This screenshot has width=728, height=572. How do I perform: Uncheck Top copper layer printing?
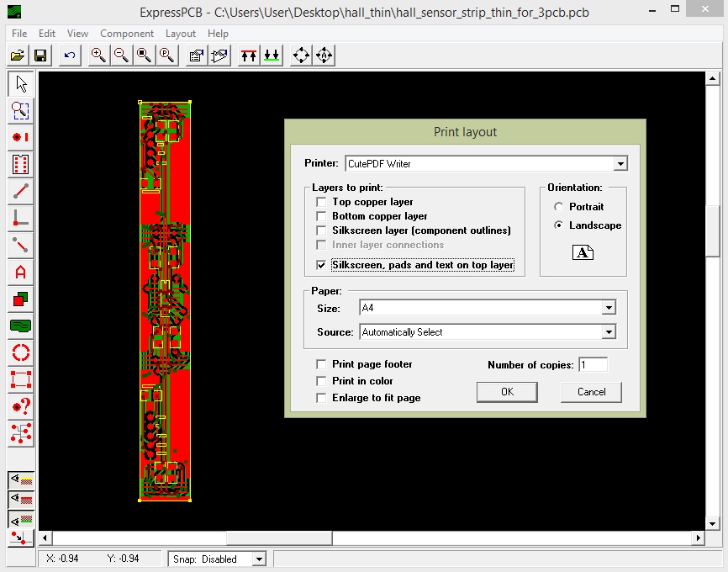click(x=321, y=202)
